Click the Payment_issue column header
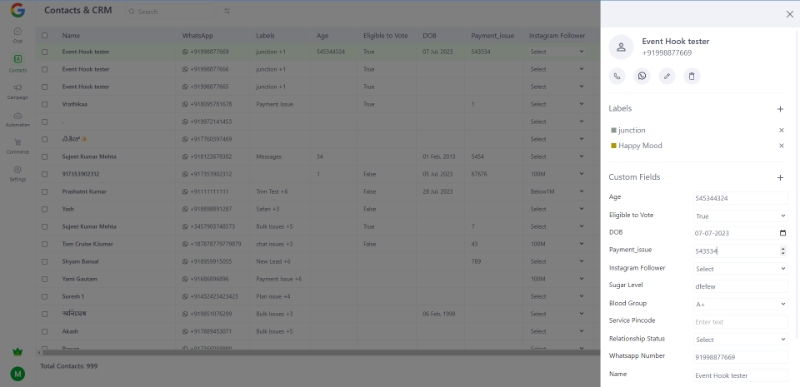Viewport: 800px width, 387px height. click(492, 36)
